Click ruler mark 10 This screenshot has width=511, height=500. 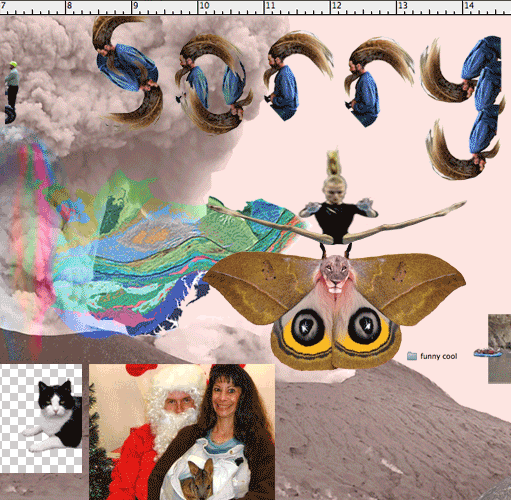tap(204, 6)
